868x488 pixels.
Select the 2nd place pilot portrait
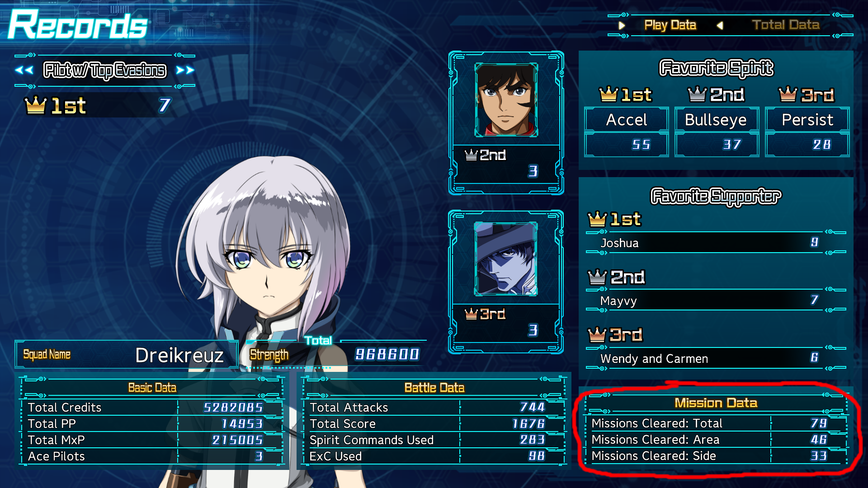pos(506,100)
